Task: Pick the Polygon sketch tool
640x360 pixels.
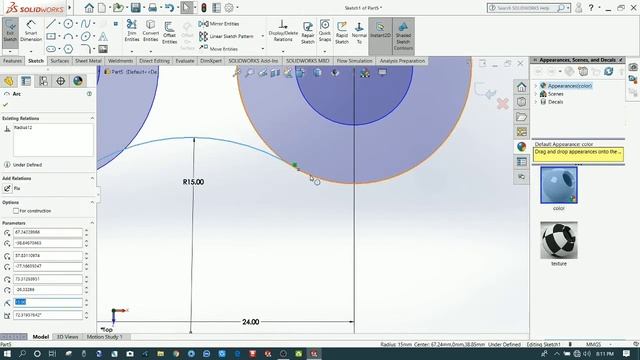Action: (68, 49)
